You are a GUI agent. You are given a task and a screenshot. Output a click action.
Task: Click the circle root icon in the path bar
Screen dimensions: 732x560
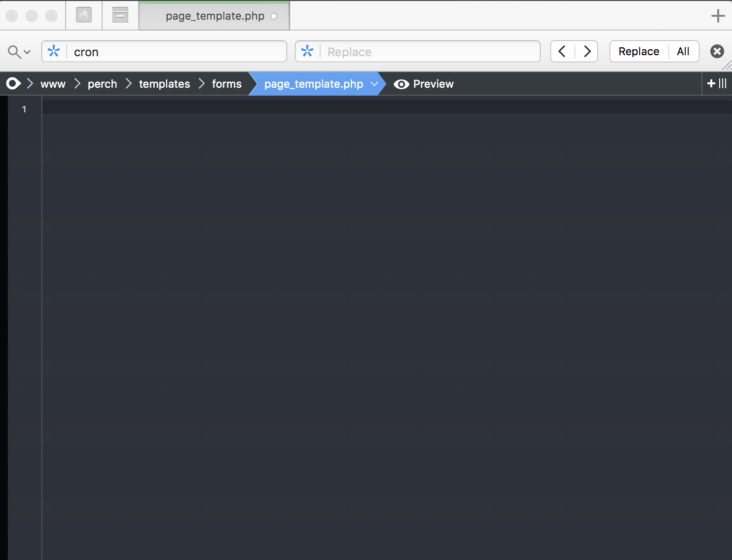point(13,84)
